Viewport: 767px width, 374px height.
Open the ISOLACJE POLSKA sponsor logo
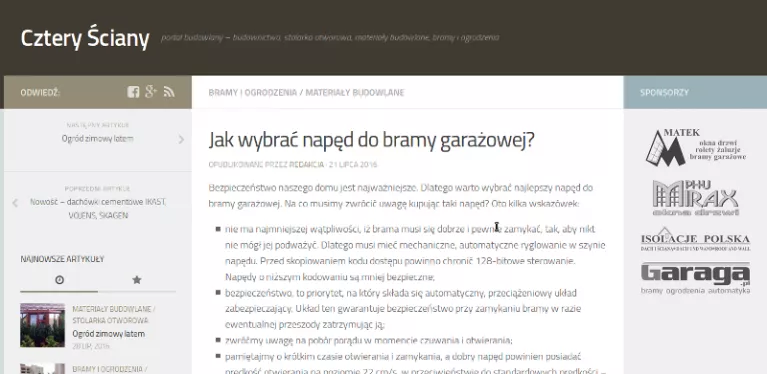coord(695,240)
